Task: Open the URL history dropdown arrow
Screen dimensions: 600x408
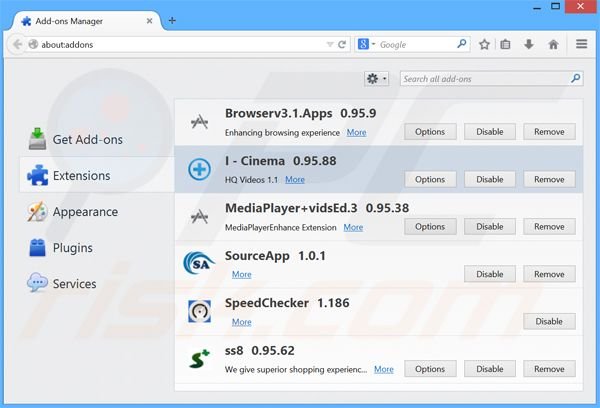Action: click(329, 45)
